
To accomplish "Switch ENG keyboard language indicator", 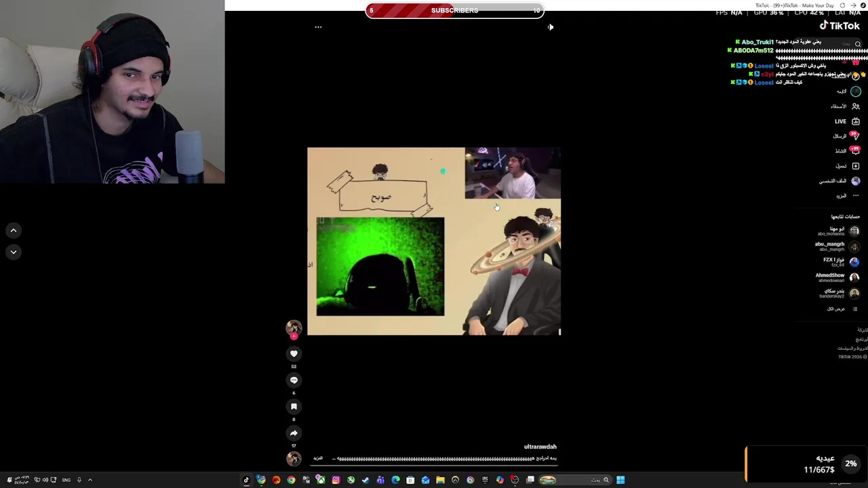I will pyautogui.click(x=66, y=480).
